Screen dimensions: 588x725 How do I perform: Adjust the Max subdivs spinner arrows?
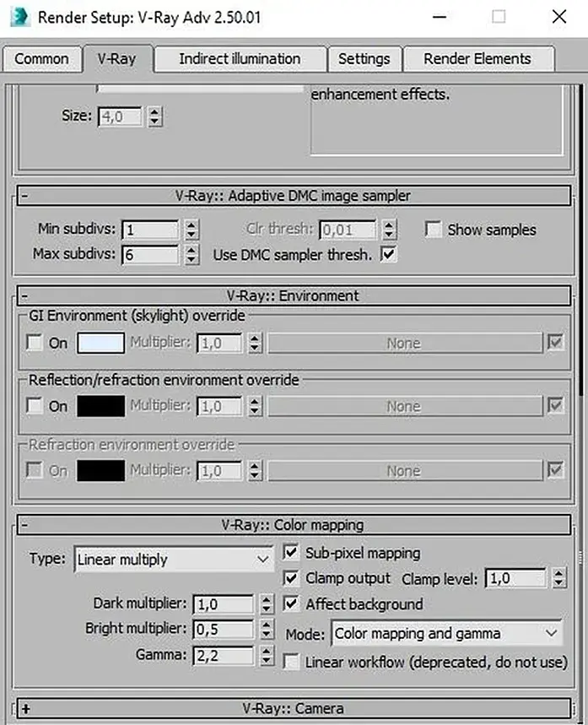(192, 255)
